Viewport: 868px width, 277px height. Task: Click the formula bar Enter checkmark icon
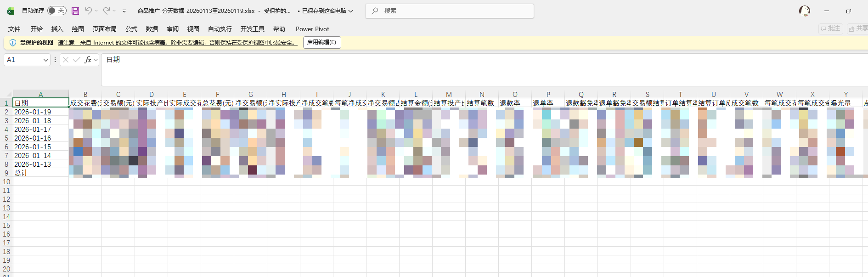[77, 60]
